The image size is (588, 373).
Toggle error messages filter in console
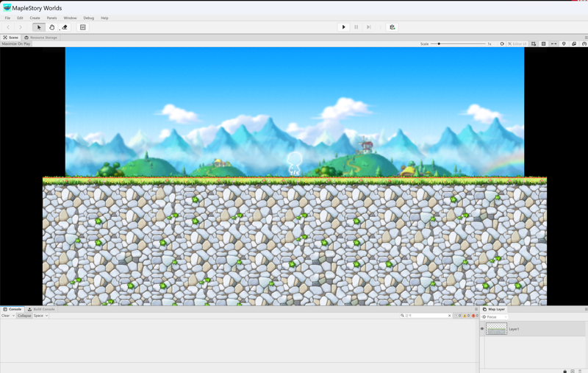pyautogui.click(x=475, y=316)
